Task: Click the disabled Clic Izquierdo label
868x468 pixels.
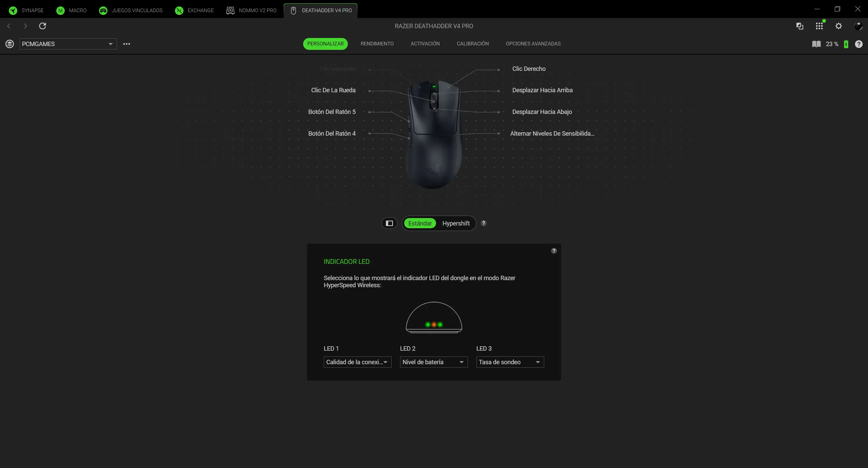Action: tap(338, 69)
